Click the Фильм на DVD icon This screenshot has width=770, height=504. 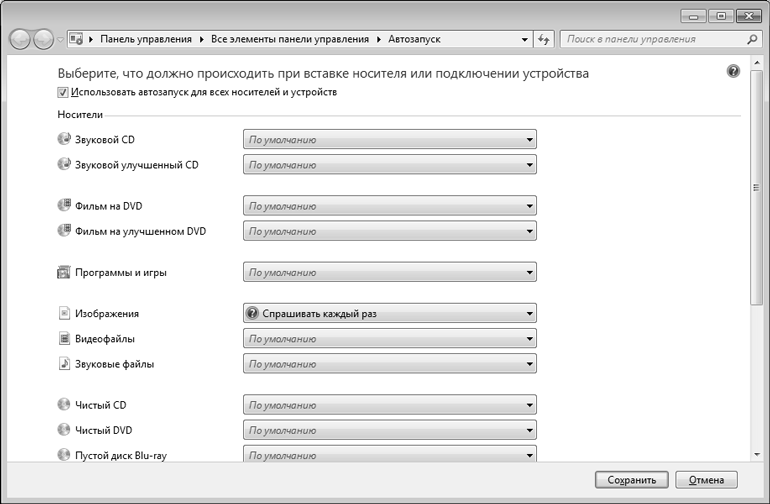tap(64, 205)
